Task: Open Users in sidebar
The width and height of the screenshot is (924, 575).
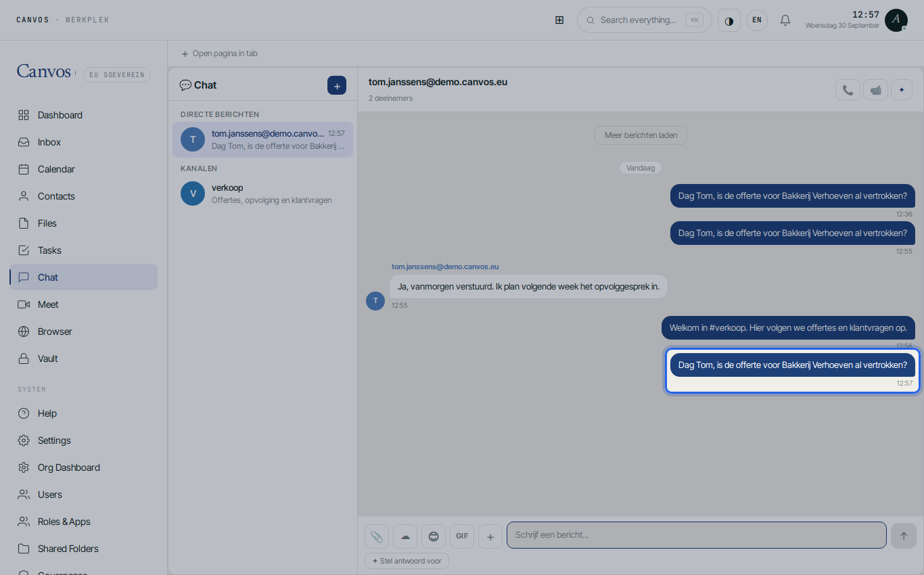Action: point(83,495)
